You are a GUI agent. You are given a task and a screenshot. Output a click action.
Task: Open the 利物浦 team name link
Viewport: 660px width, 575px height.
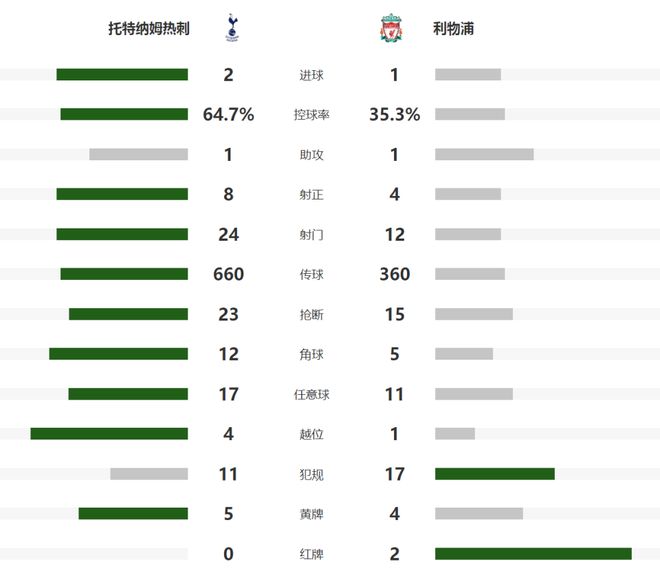tap(454, 29)
